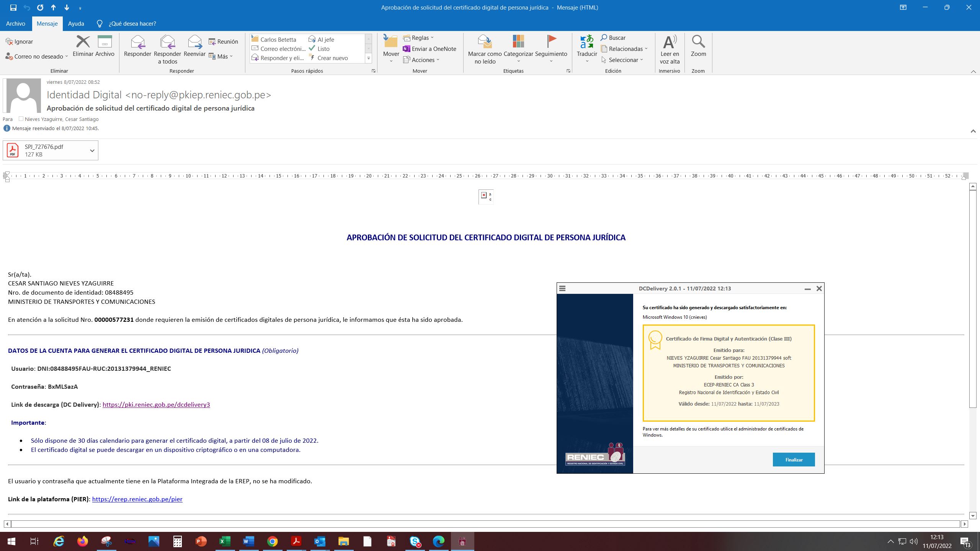Click the Responder envelope icon
This screenshot has height=551, width=980.
point(137,42)
